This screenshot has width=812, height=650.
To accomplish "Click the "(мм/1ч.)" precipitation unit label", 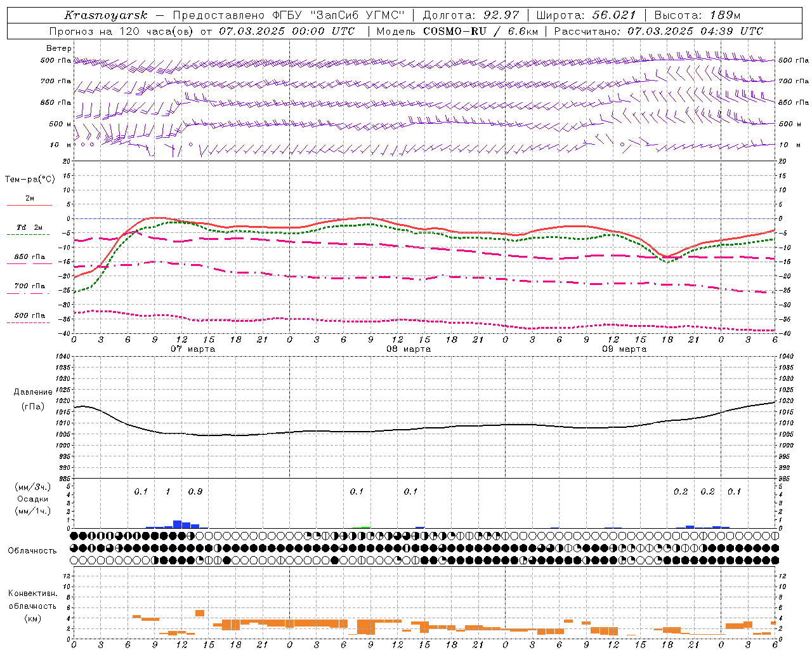I will (33, 511).
